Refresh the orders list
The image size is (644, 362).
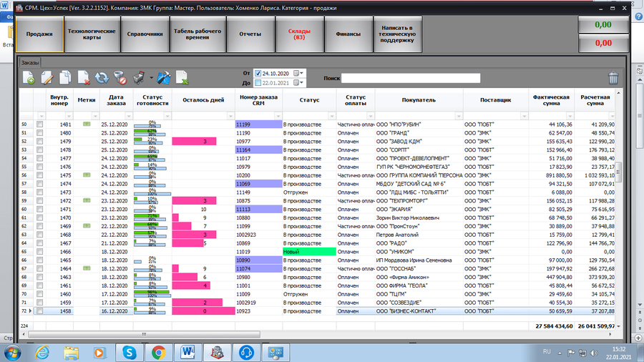tap(102, 78)
